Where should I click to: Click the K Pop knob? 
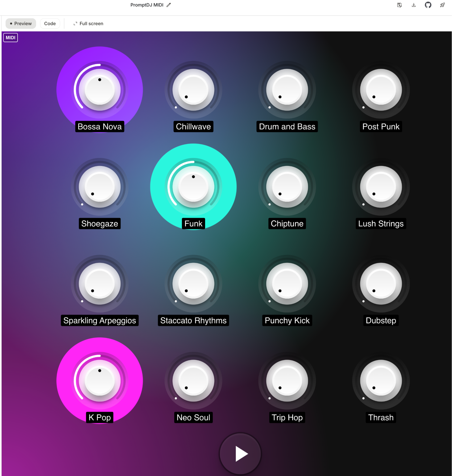(x=99, y=381)
